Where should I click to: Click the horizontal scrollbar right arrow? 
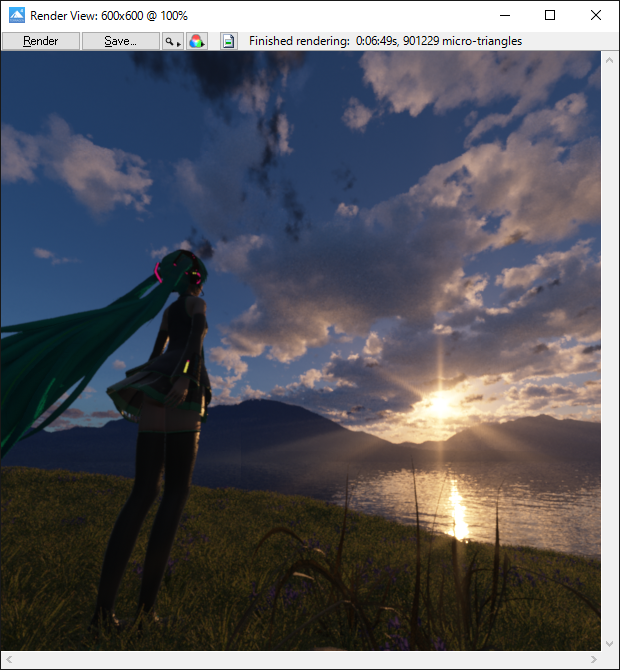coord(593,660)
